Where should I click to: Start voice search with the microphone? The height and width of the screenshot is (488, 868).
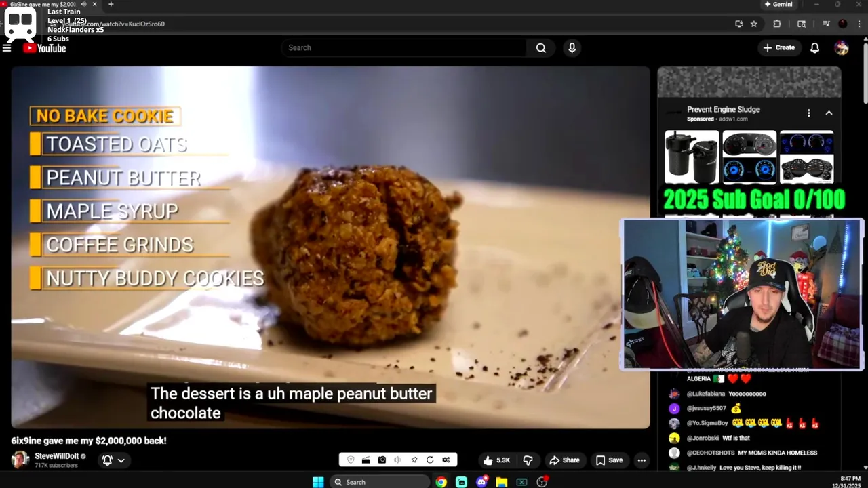click(x=572, y=48)
